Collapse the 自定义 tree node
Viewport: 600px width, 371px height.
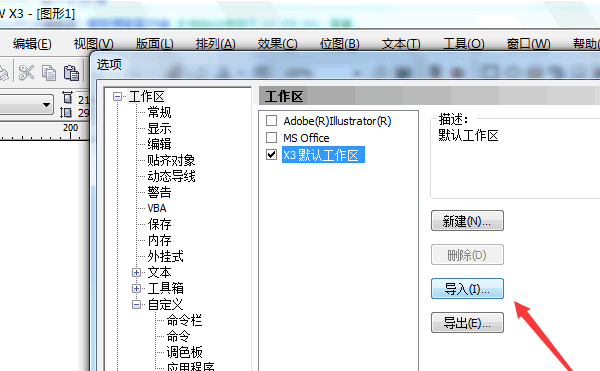tap(136, 304)
